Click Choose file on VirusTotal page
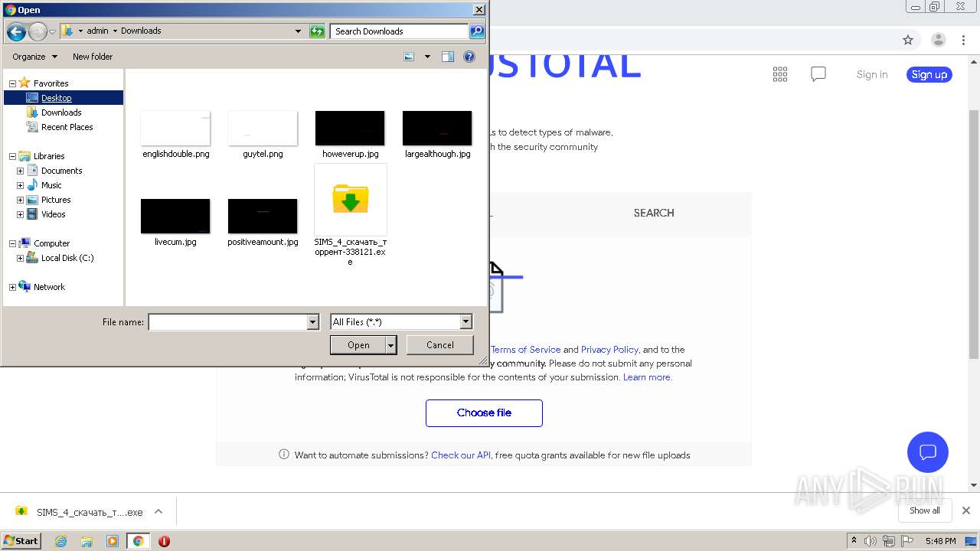980x551 pixels. [484, 412]
